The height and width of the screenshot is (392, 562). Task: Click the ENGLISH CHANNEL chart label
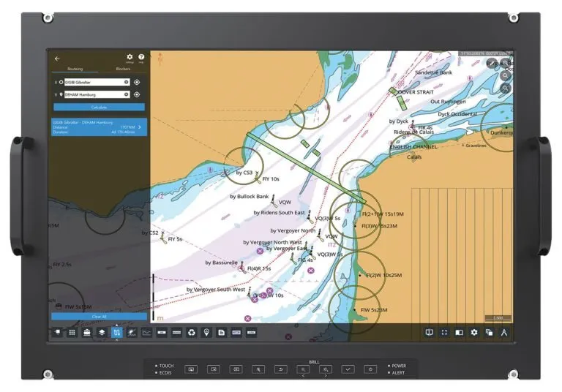(x=413, y=147)
